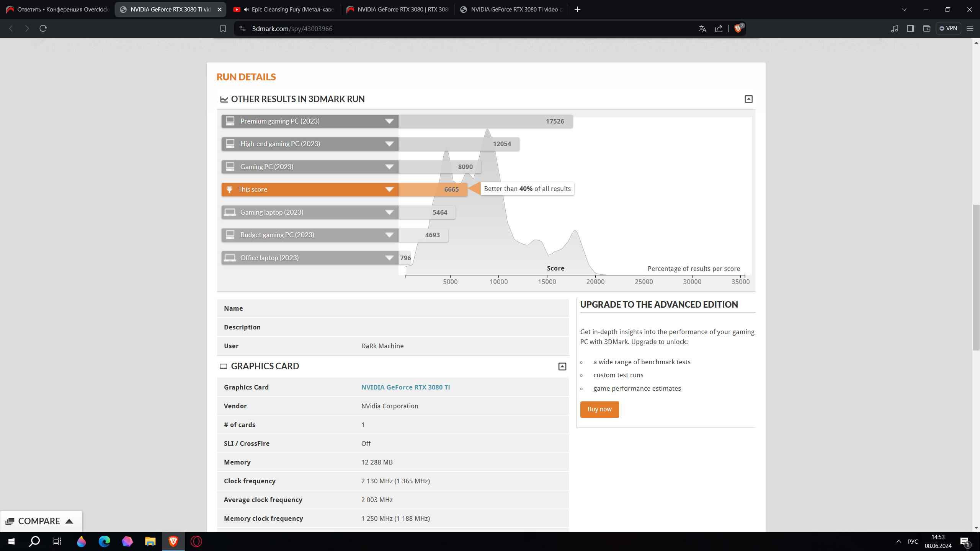Collapse Other Results in 3DMark Run section
This screenshot has width=980, height=551.
748,99
